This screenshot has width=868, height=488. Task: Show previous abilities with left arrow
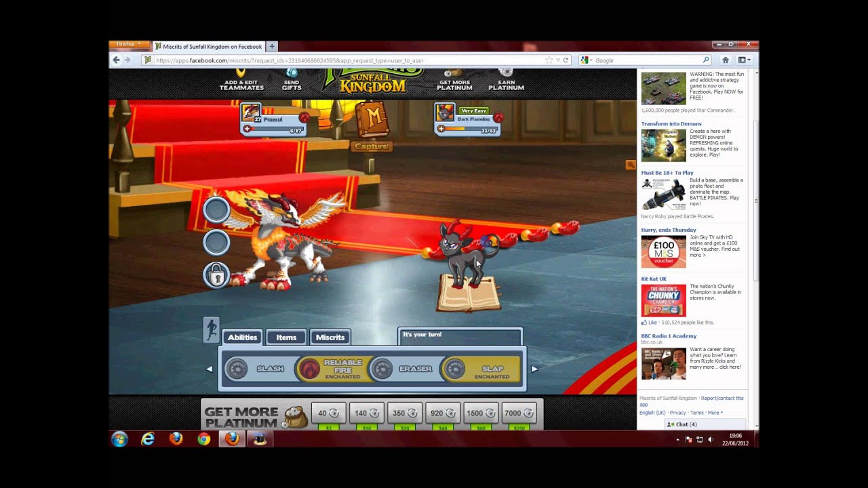pyautogui.click(x=210, y=369)
